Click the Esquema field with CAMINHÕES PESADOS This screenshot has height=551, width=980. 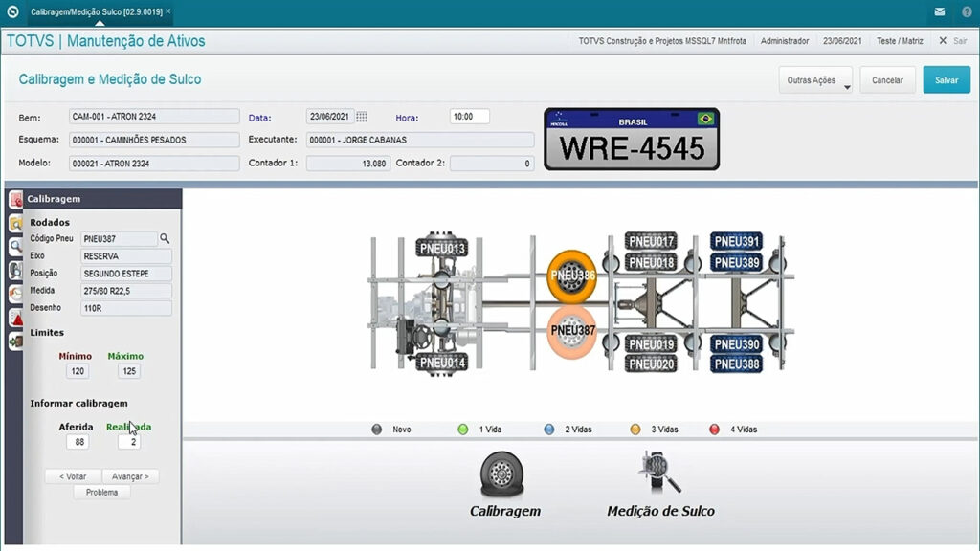(154, 140)
